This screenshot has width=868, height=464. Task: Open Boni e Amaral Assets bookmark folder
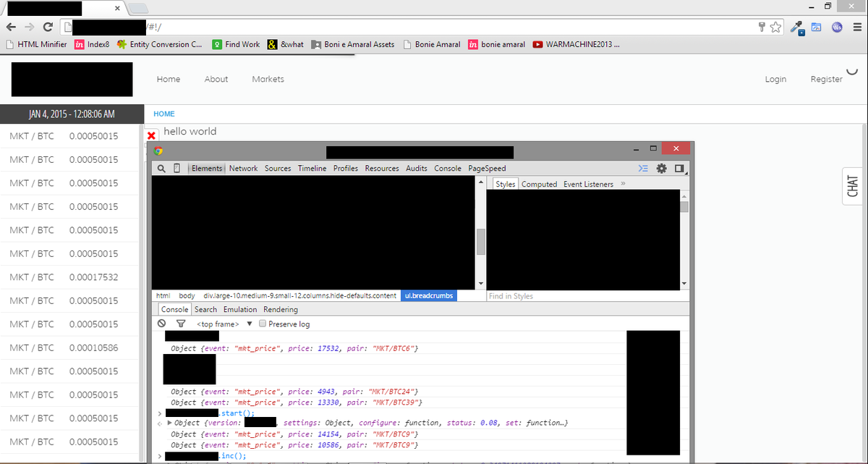tap(353, 44)
